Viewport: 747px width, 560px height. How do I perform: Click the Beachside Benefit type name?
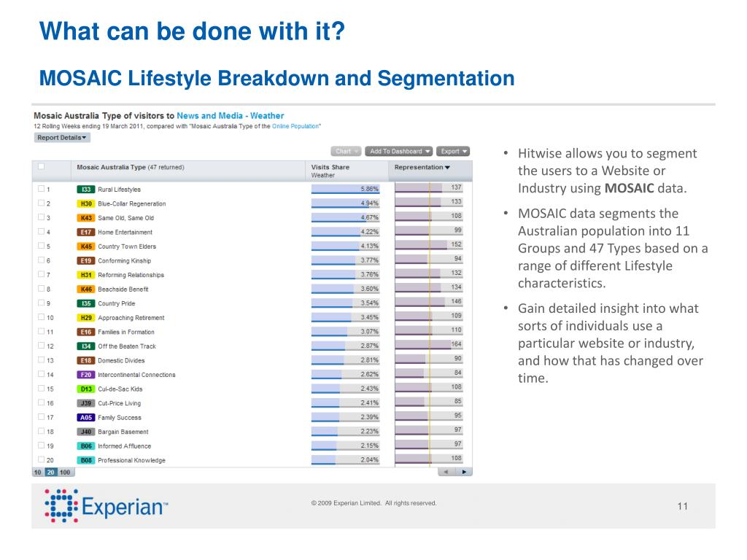(123, 289)
